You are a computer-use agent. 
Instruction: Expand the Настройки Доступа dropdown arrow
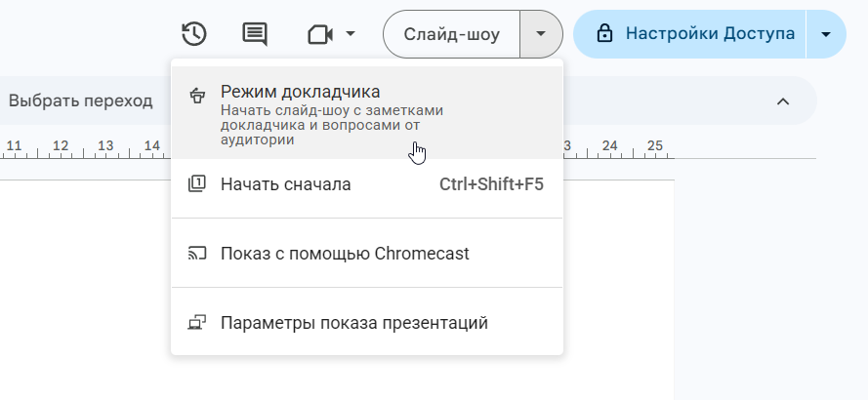(x=826, y=34)
